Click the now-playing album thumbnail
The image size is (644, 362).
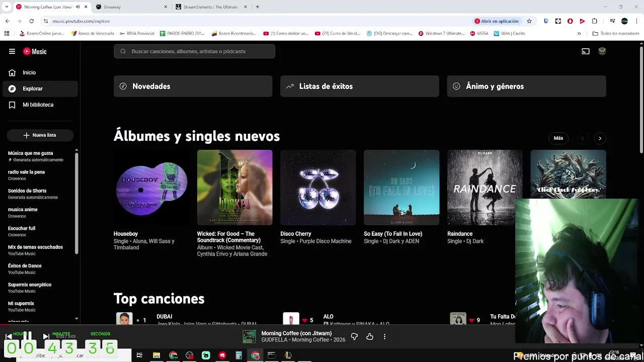click(x=249, y=336)
